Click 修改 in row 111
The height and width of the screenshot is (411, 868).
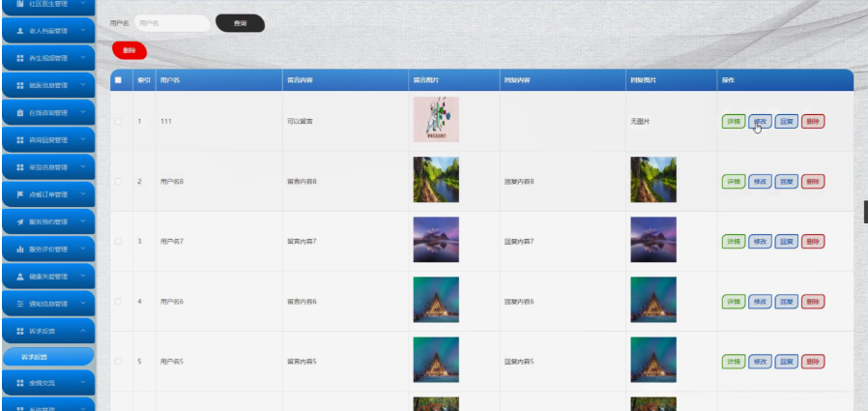pos(760,121)
